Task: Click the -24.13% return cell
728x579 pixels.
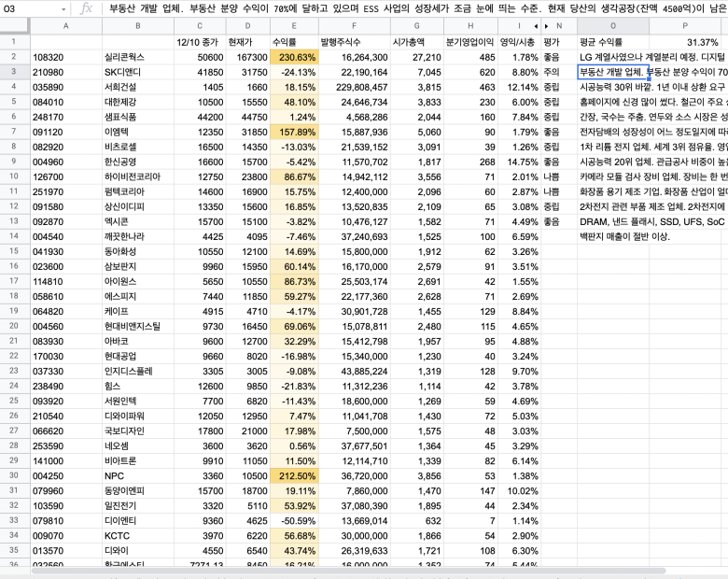Action: (294, 72)
